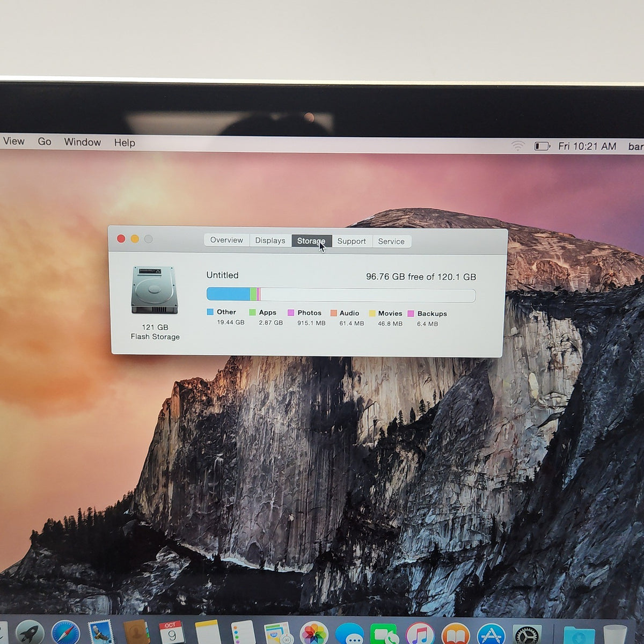644x644 pixels.
Task: Open the App Store in the dock
Action: [x=491, y=634]
